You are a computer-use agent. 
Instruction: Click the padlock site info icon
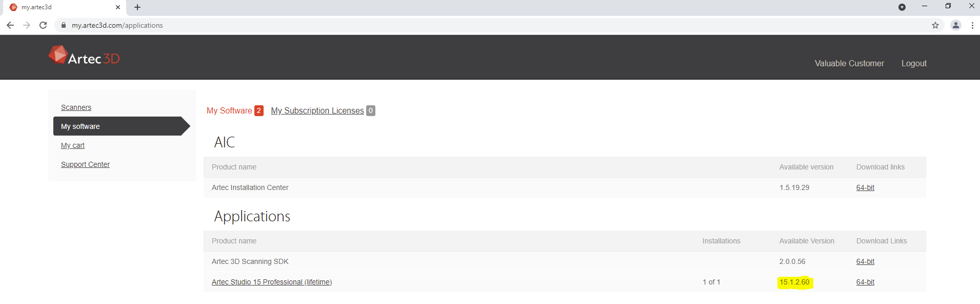(x=64, y=25)
